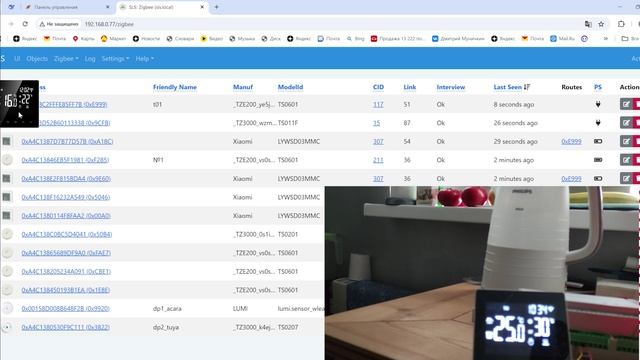
Task: Click the address bar URL 192.168.0.77/zigbee
Action: point(109,24)
